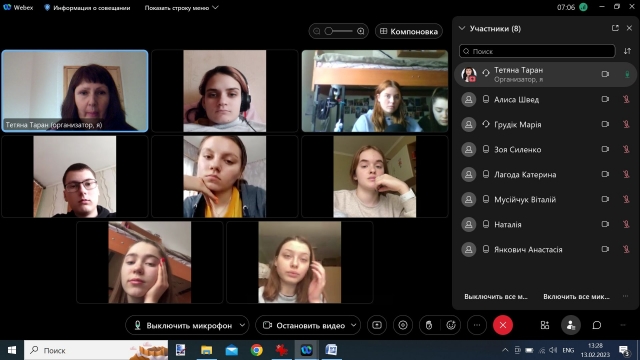Adjust the video grid zoom slider
Viewport: 640px width, 360px height.
point(338,31)
